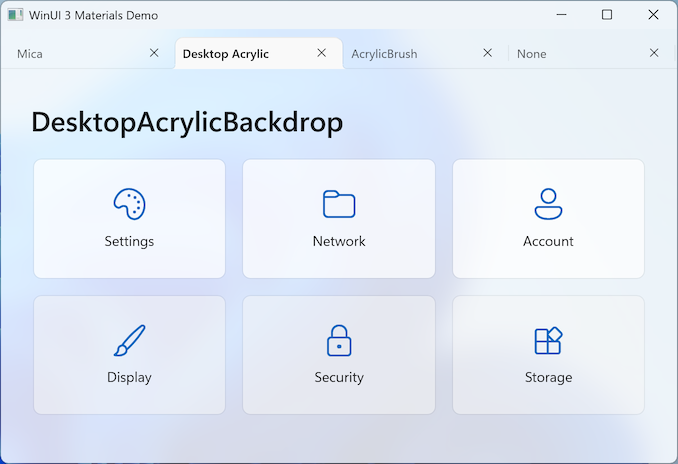Click the palette icon on Settings card
678x464 pixels.
129,204
